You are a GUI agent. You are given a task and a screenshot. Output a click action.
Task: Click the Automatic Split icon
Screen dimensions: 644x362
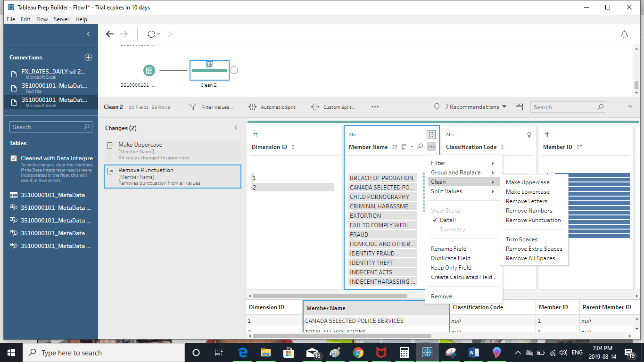click(x=252, y=107)
